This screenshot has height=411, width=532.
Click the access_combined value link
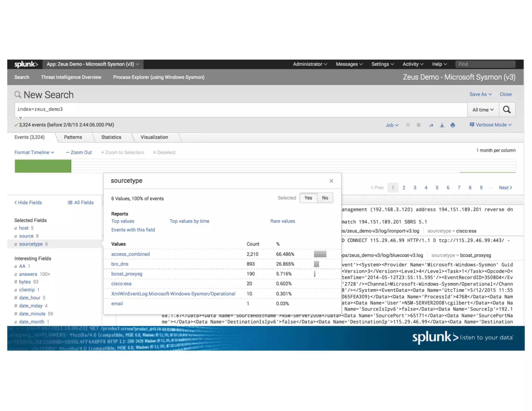click(x=130, y=254)
